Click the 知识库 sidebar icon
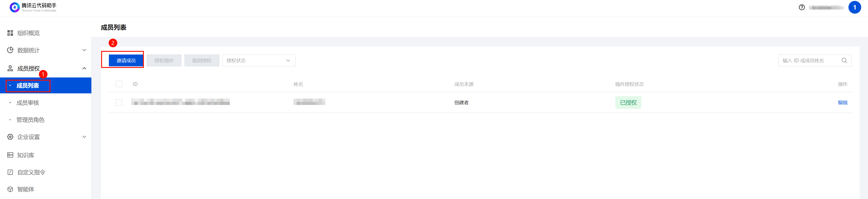 tap(10, 155)
